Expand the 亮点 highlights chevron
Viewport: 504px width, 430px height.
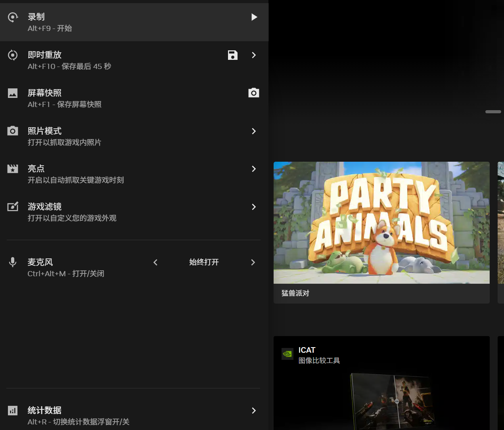[254, 169]
